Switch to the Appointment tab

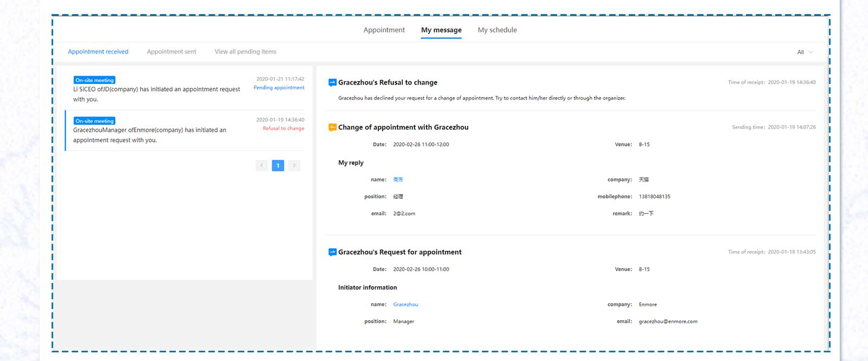(x=384, y=30)
